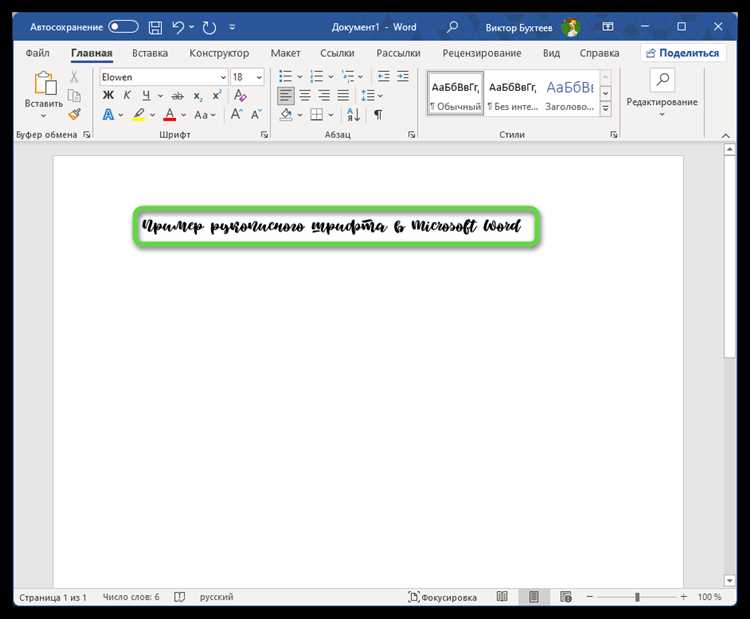This screenshot has width=750, height=619.
Task: Toggle align left button
Action: point(286,96)
